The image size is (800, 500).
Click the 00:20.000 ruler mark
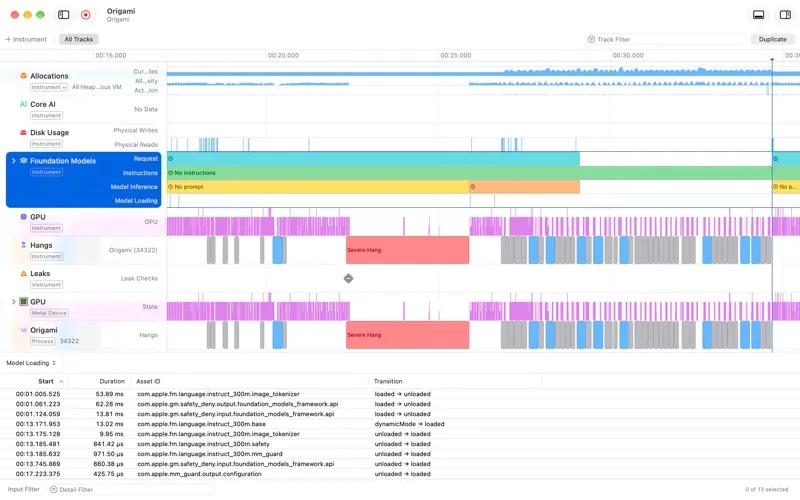point(283,55)
